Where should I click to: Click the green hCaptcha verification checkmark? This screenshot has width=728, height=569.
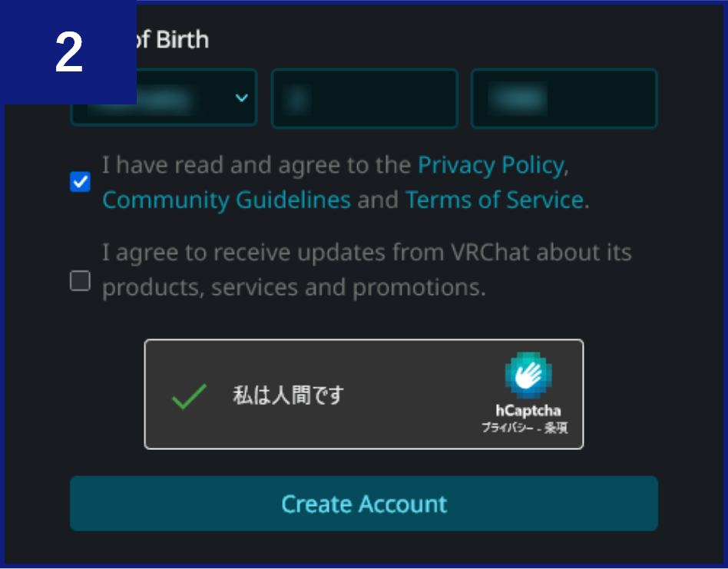pyautogui.click(x=189, y=395)
